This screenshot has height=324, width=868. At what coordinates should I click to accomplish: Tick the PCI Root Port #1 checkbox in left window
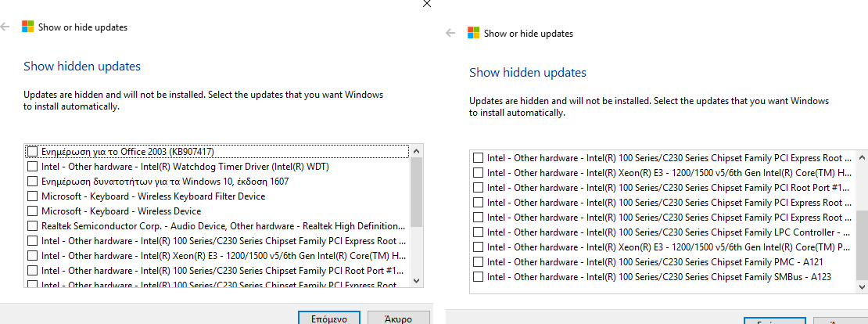tap(33, 271)
